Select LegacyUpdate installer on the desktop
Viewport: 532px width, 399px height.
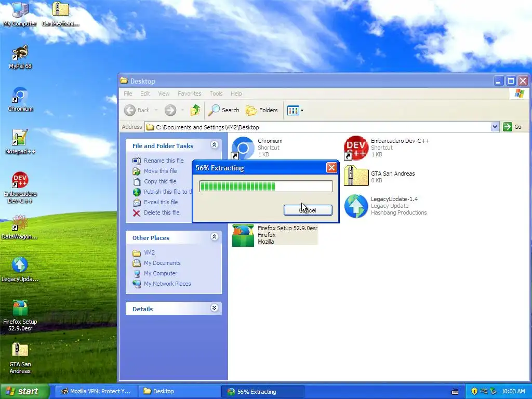pos(20,270)
